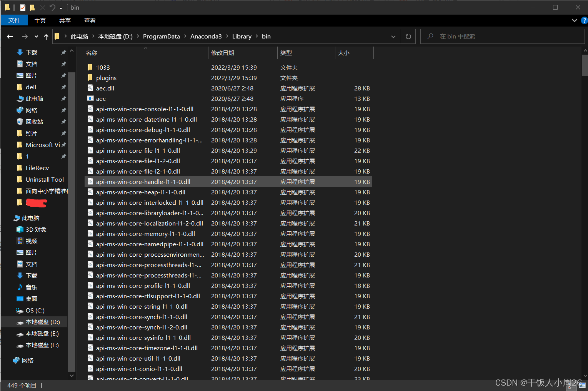588x391 pixels.
Task: Select the file api-ms-win-crt-conio-l1-1-0.dll
Action: point(228,369)
